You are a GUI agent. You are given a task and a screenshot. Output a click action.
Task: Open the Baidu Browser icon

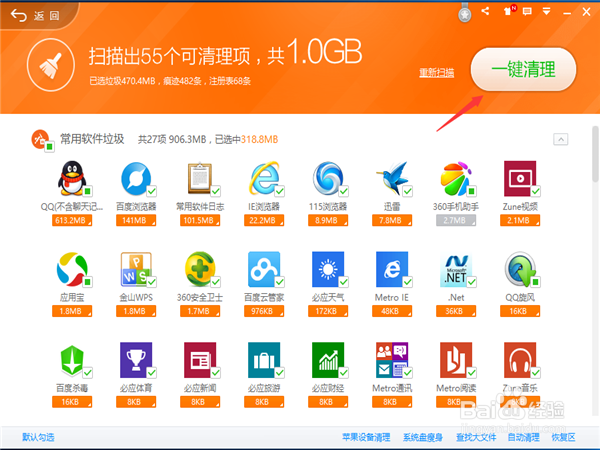coord(136,178)
